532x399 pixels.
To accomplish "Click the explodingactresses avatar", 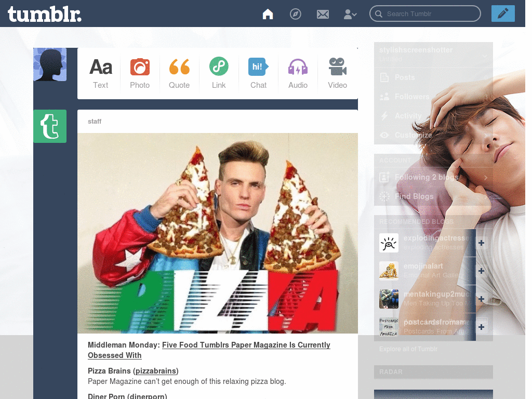I will (389, 243).
